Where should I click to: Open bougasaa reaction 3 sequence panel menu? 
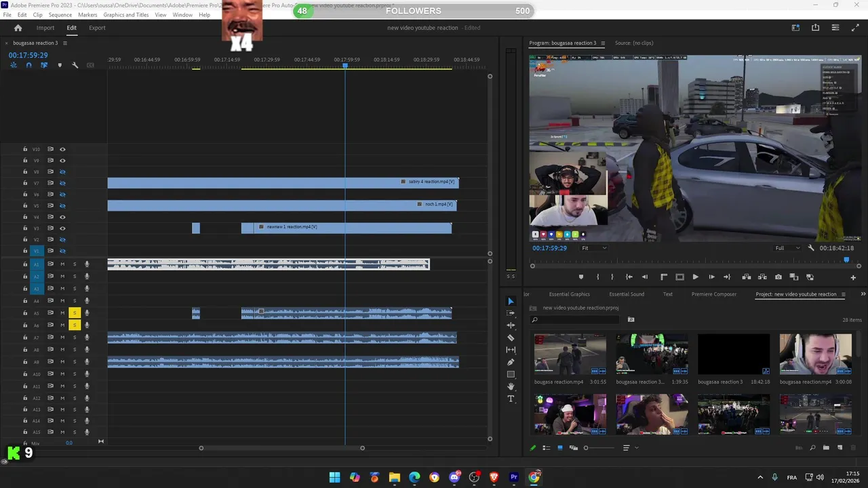65,43
